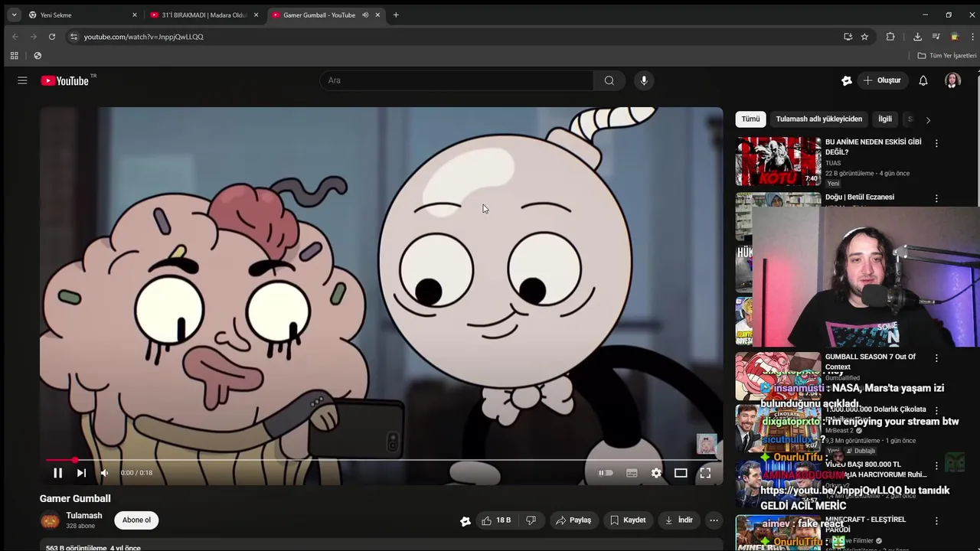The image size is (980, 551).
Task: Save video with Kaydet button
Action: [x=628, y=520]
